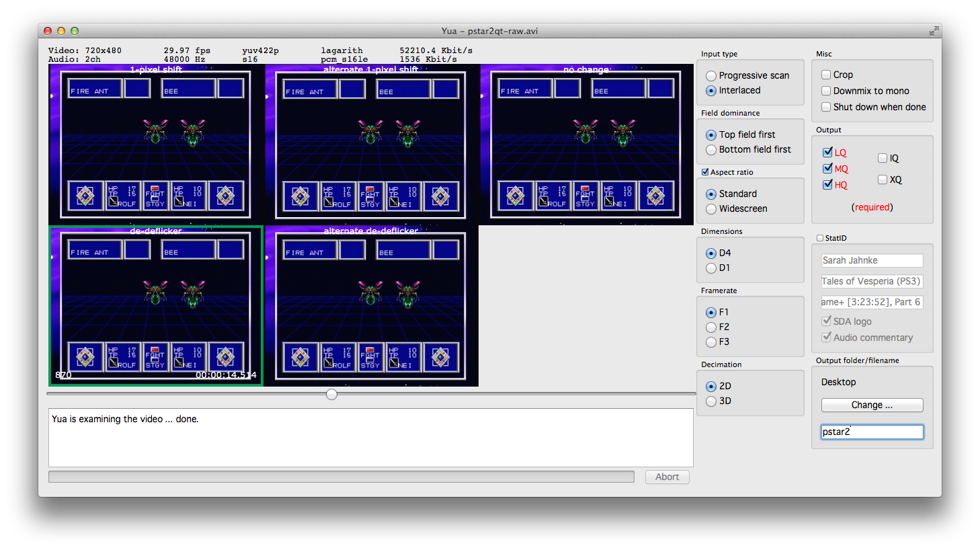
Task: Enable Downmix to mono
Action: point(827,91)
